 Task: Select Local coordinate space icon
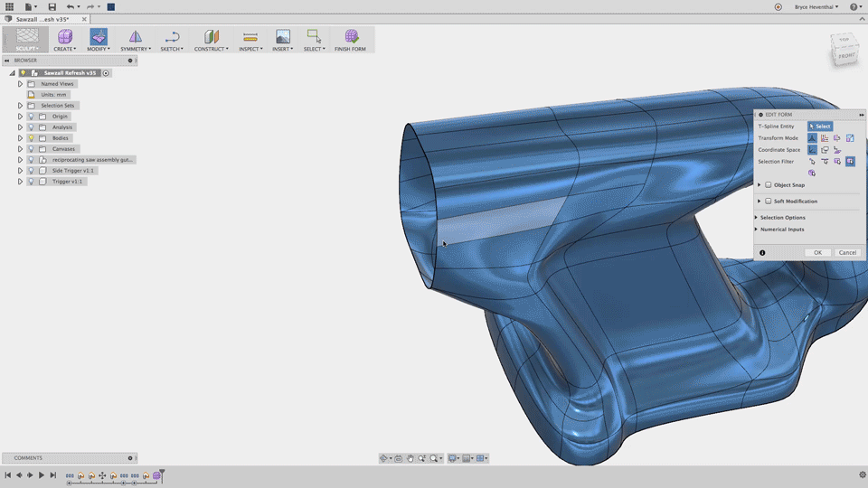837,150
